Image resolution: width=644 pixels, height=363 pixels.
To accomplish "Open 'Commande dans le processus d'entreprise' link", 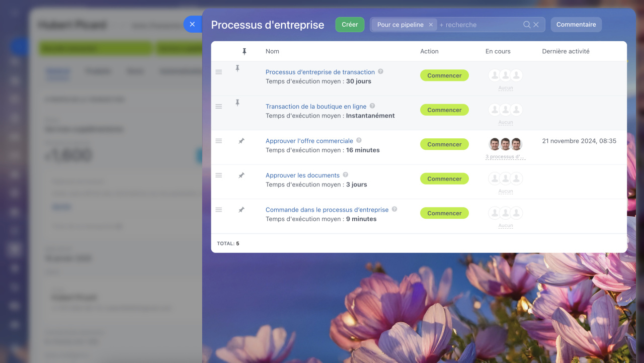I will pos(327,210).
